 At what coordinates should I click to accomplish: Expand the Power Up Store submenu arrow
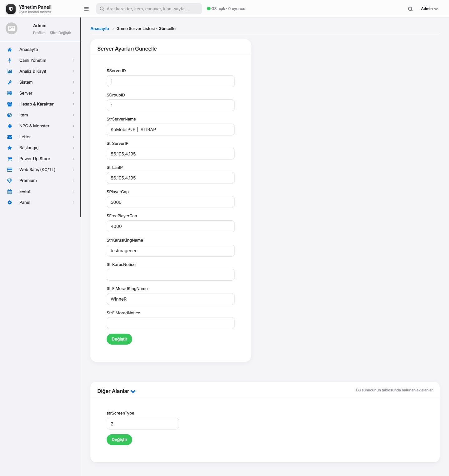tap(74, 159)
